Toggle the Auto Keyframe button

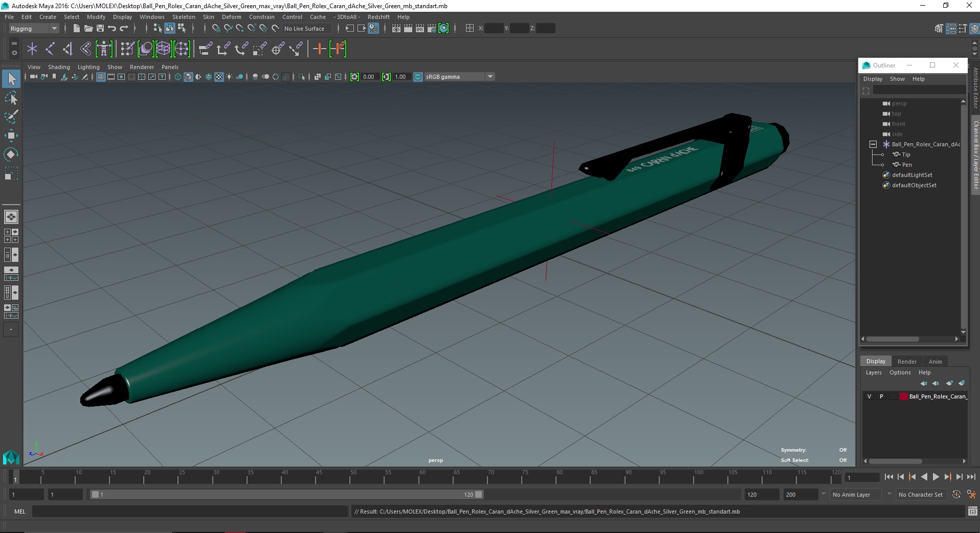[956, 495]
